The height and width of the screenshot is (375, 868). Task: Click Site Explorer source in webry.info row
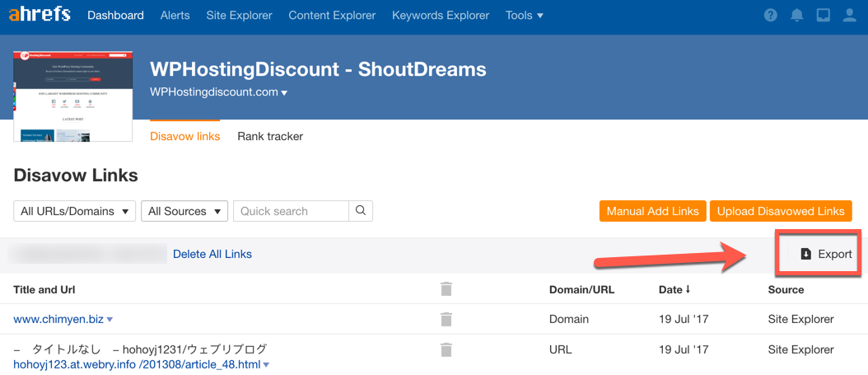(801, 349)
